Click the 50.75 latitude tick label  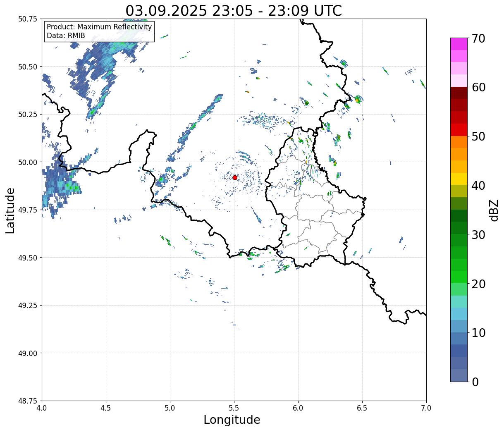(28, 19)
